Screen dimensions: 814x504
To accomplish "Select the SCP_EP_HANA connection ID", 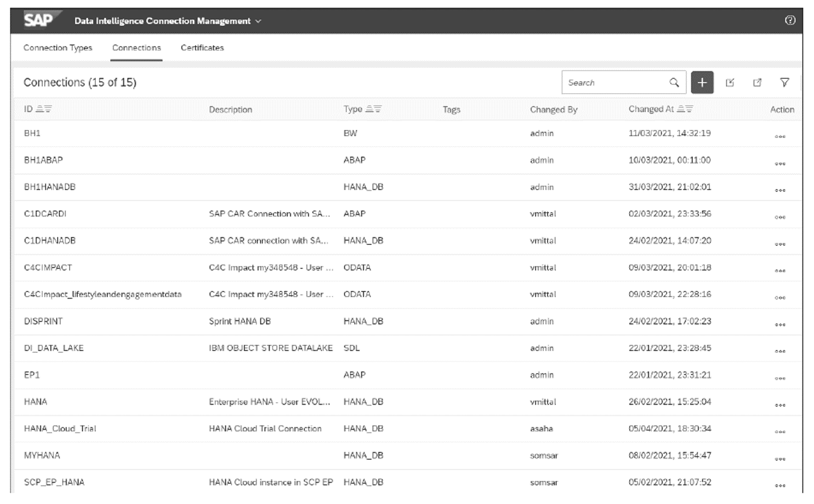I will click(x=54, y=482).
